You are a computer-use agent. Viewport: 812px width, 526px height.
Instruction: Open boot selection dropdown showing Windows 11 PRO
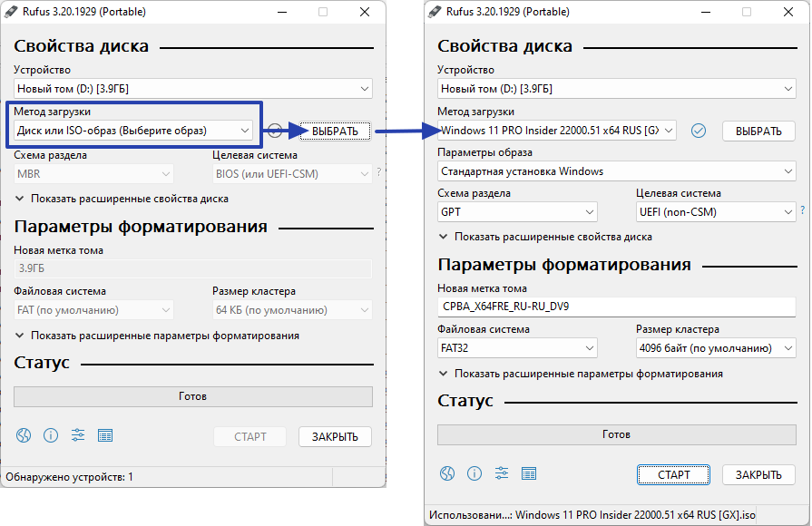(x=557, y=131)
